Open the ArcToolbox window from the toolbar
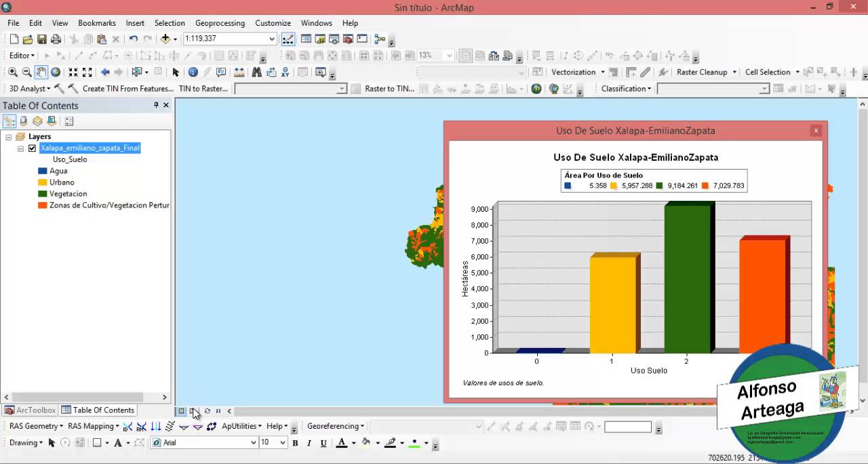This screenshot has width=868, height=464. coord(348,39)
